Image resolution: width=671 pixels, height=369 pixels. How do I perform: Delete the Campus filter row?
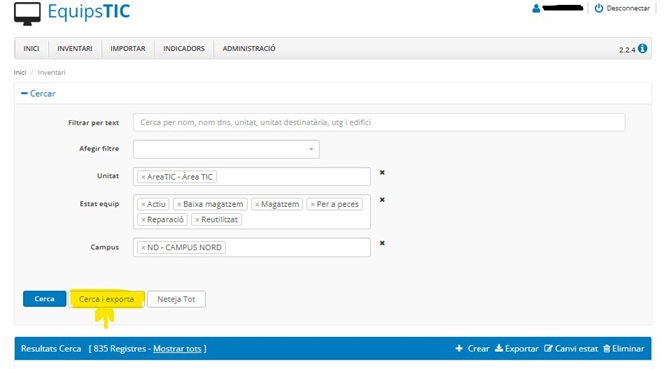tap(382, 243)
